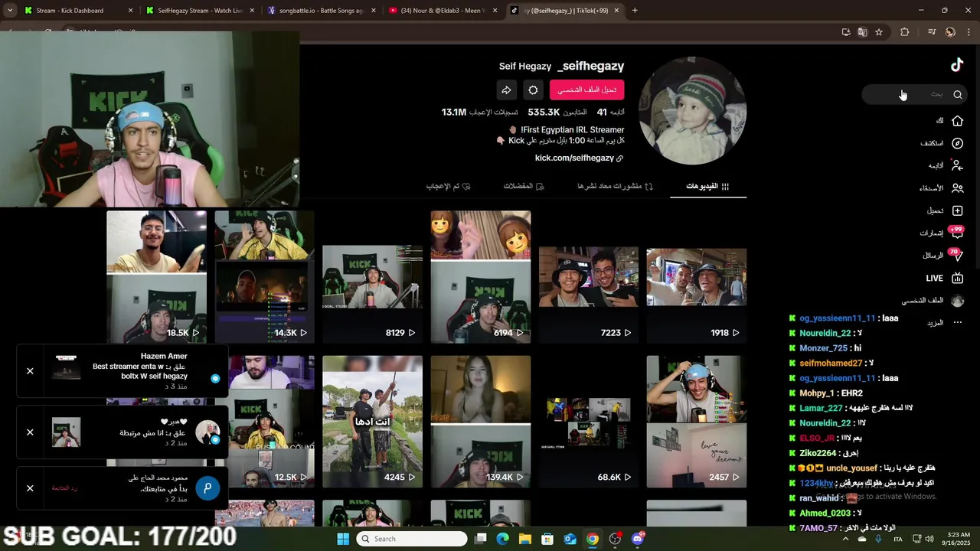
Task: Open video with 139.4K views
Action: coord(481,422)
